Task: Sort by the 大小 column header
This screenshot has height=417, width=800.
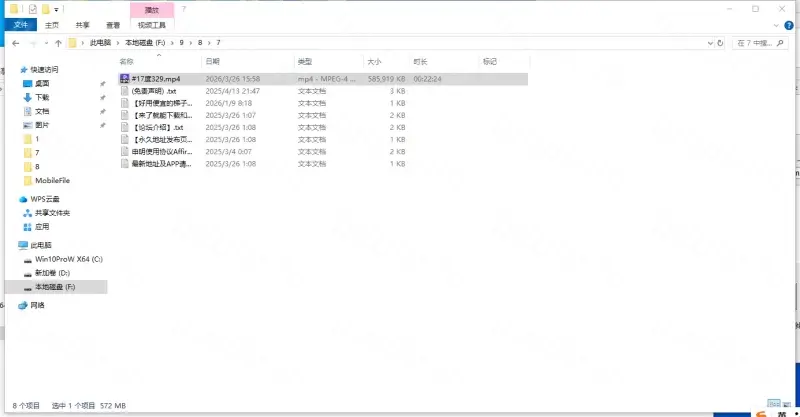Action: (373, 62)
